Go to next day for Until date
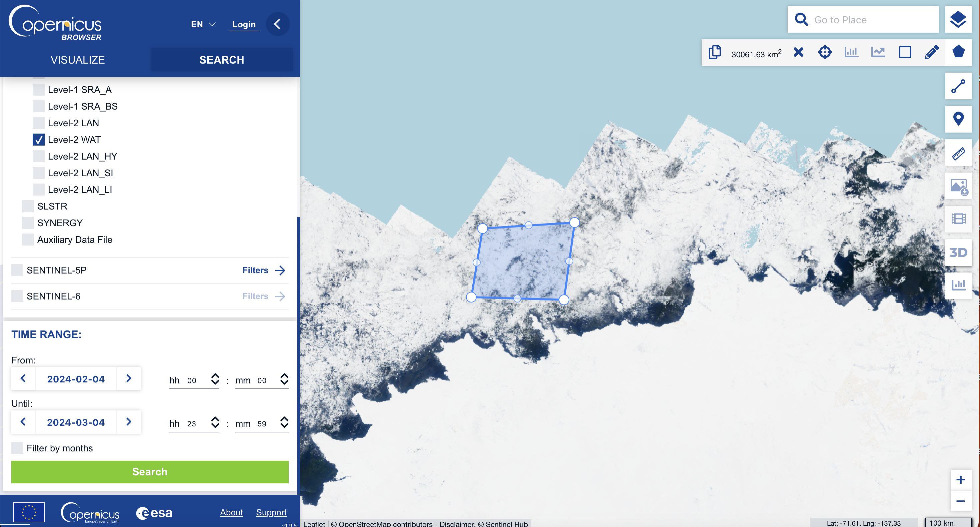 tap(129, 422)
